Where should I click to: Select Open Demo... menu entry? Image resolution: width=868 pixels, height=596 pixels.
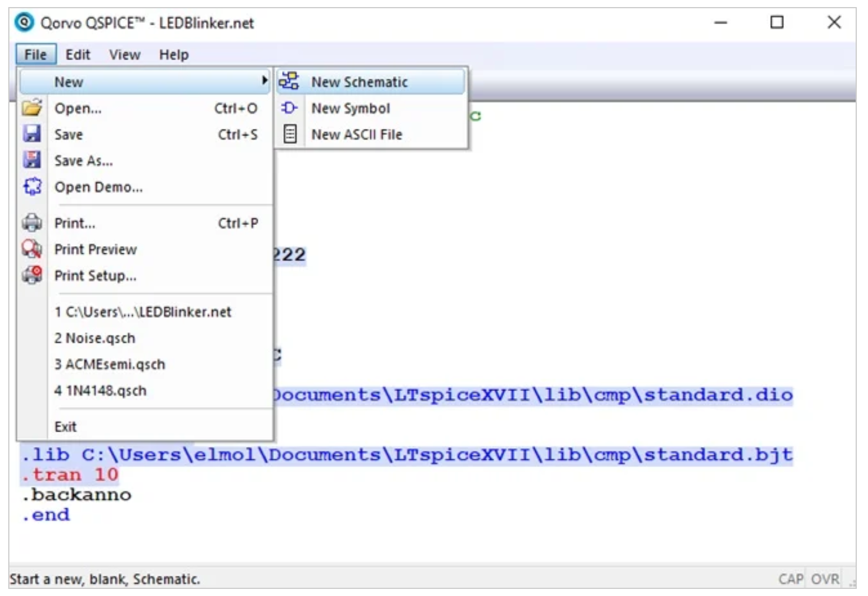click(x=145, y=187)
